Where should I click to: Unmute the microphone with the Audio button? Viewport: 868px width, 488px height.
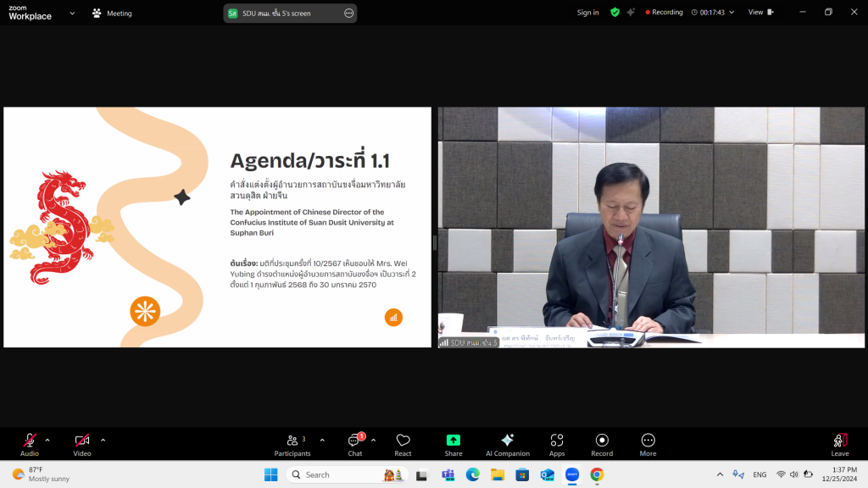coord(30,444)
